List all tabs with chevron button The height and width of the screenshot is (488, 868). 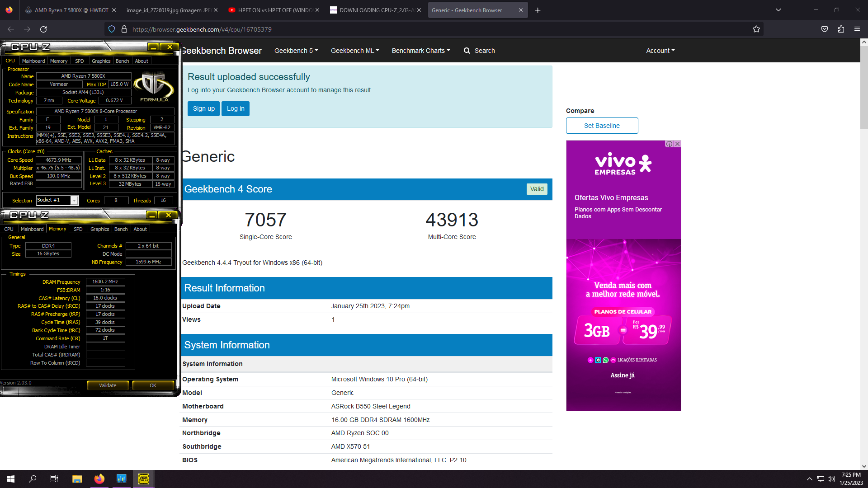pyautogui.click(x=778, y=10)
